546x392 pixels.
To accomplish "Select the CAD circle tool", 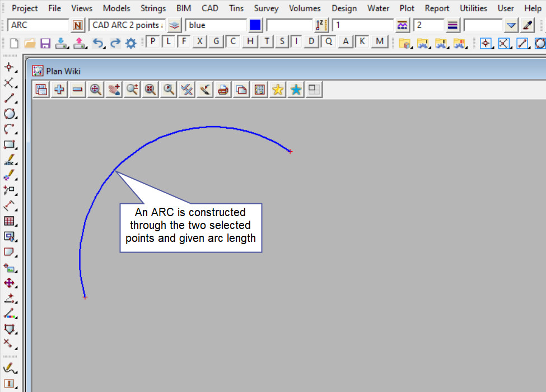I will pos(9,114).
